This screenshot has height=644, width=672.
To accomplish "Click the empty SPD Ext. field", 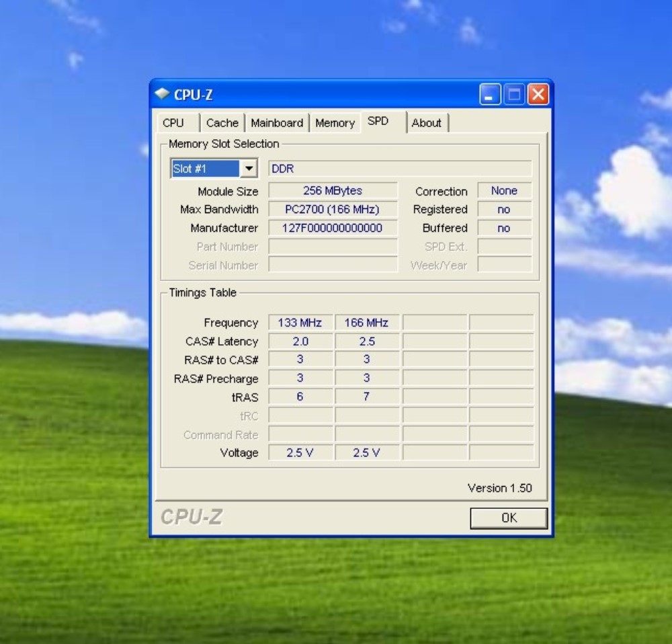I will 505,247.
